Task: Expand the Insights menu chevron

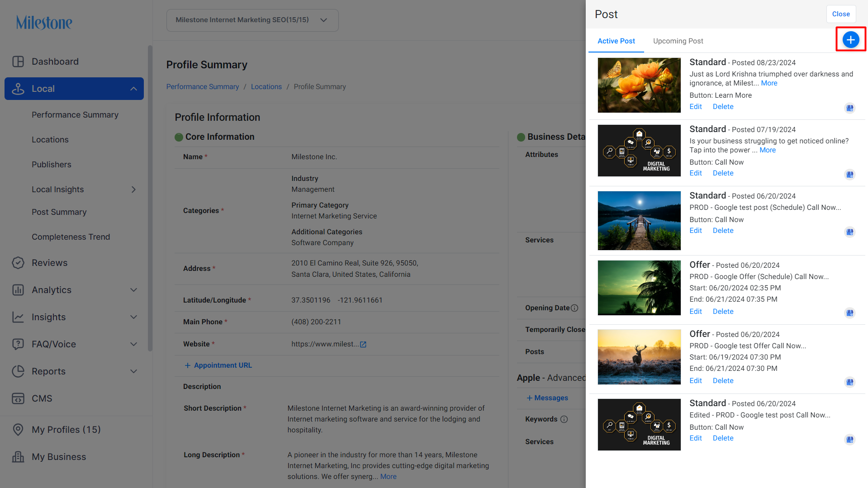Action: [x=133, y=317]
